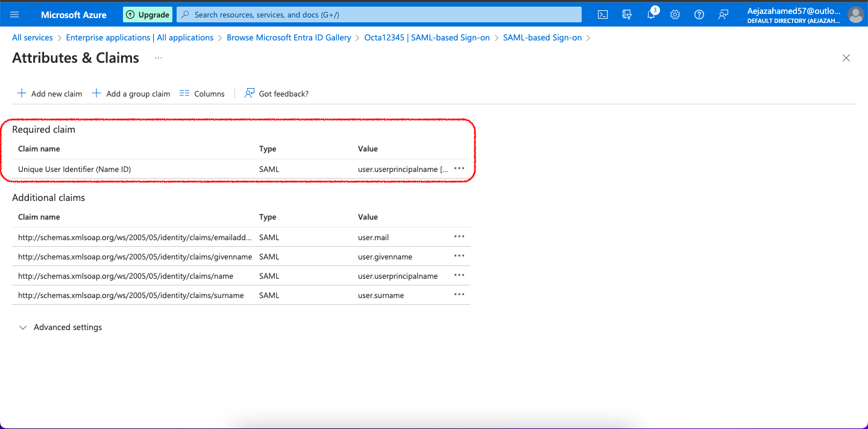Click the account email Aejazahamed57@outlo...
The height and width of the screenshot is (429, 868).
(793, 11)
